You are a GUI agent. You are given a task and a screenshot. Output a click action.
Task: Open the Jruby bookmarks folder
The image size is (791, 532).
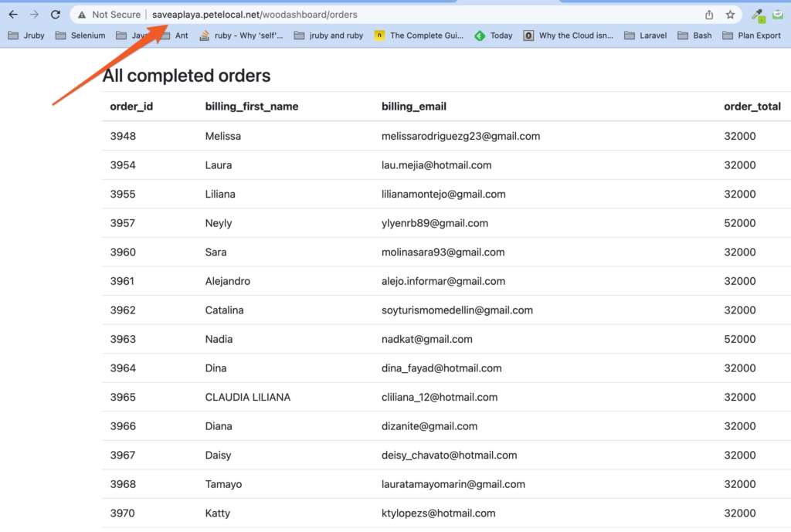point(26,36)
